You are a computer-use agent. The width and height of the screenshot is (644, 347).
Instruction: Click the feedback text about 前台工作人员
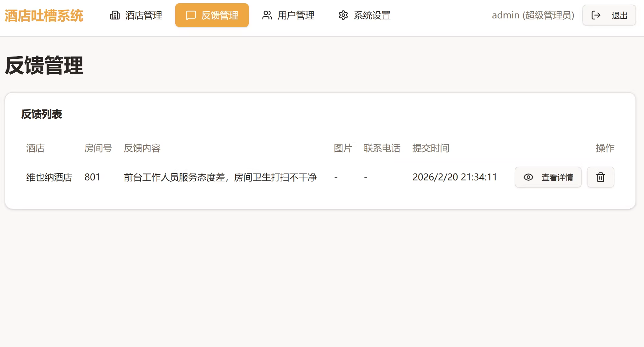[220, 177]
